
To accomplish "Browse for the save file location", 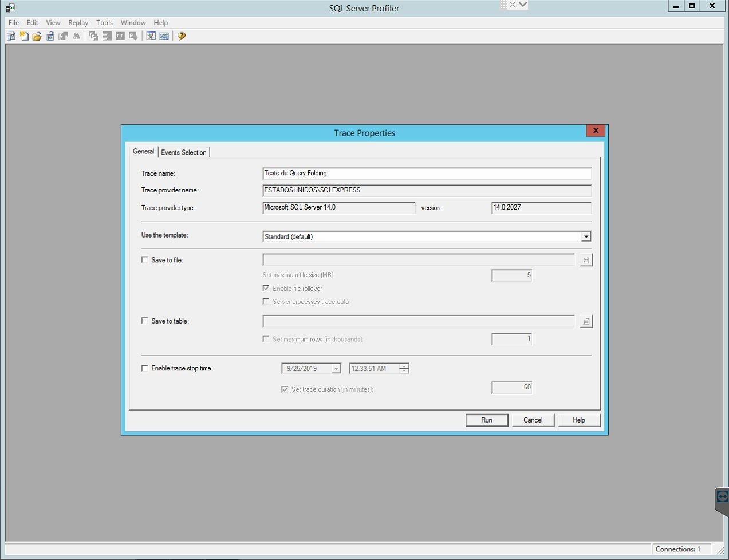I will click(586, 260).
